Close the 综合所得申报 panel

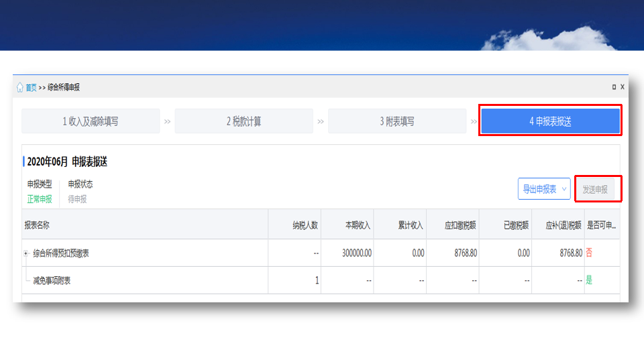(623, 87)
